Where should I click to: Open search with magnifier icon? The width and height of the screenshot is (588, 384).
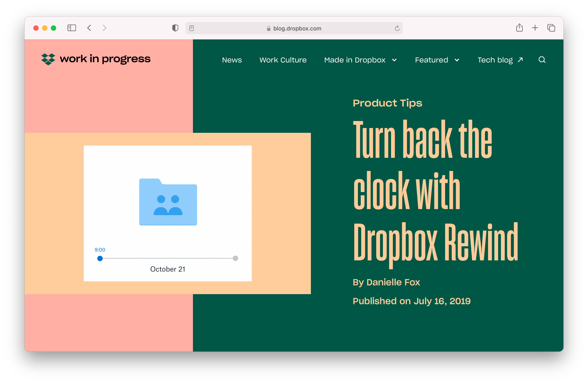[542, 60]
